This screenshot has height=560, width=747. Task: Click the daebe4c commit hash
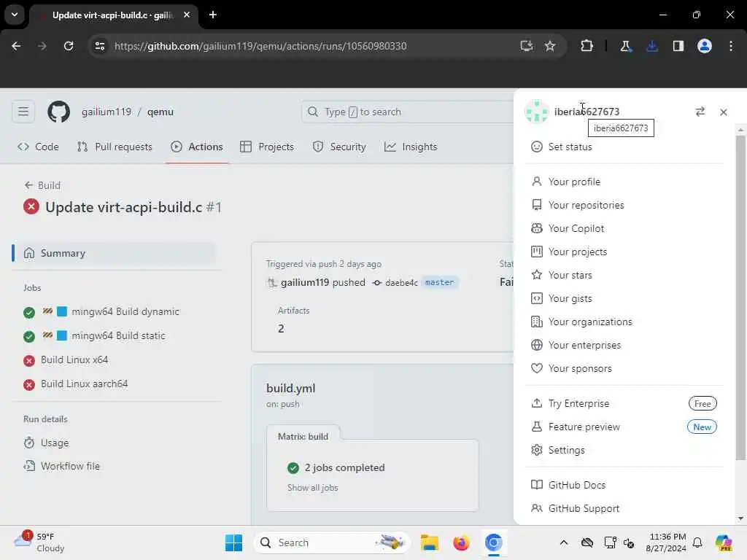401,283
